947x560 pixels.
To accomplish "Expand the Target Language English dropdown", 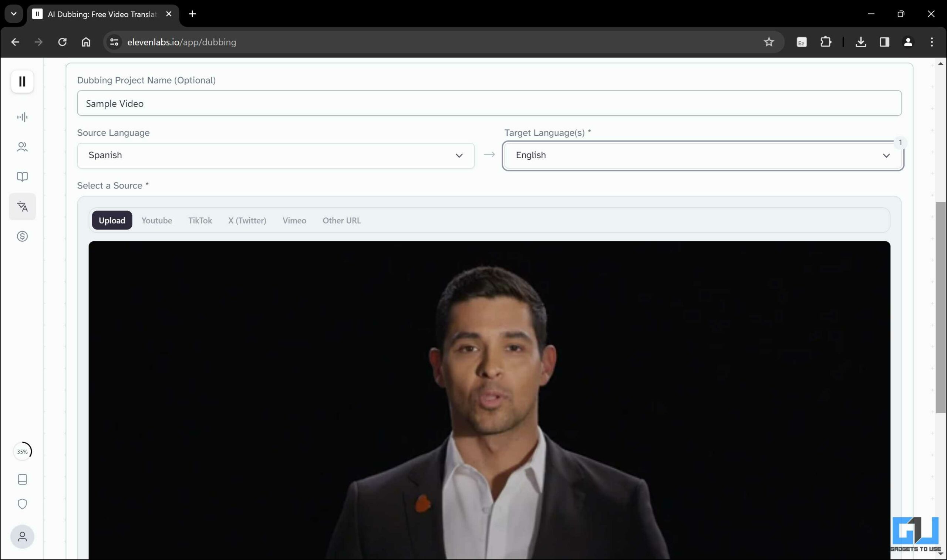I will tap(702, 156).
